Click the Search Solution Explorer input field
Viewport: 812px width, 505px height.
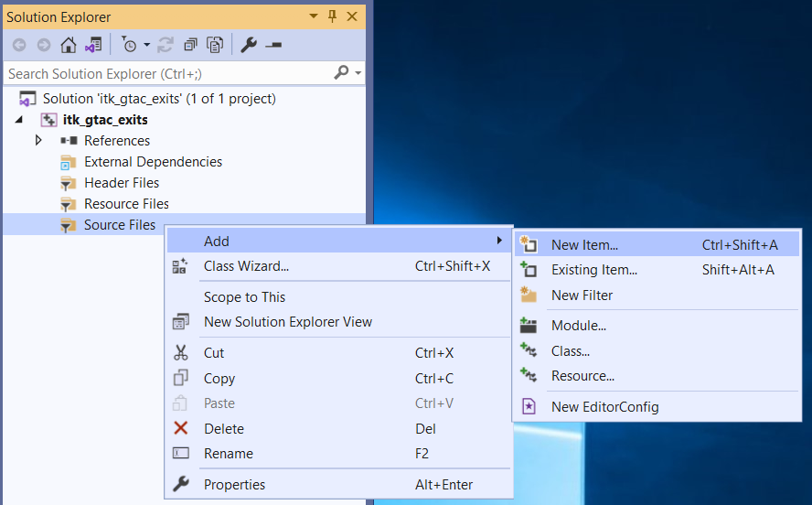165,73
